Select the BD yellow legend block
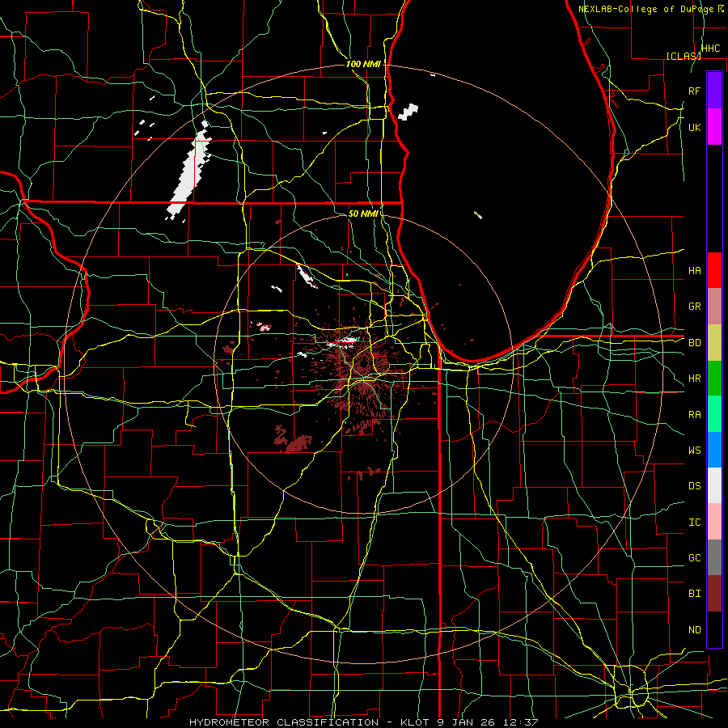 point(714,343)
